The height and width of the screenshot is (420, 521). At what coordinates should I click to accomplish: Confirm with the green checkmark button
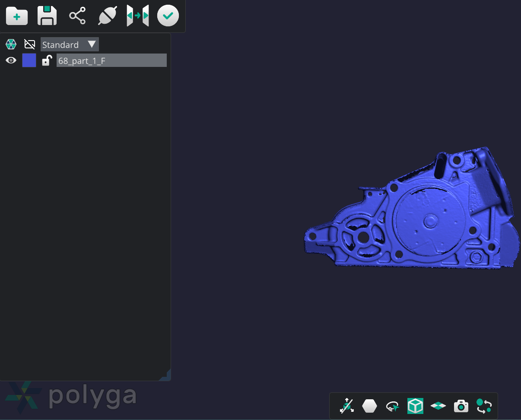[168, 16]
